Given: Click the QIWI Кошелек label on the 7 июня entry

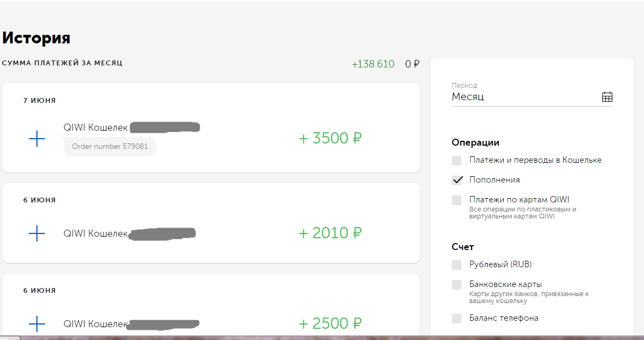Looking at the screenshot, I should 96,127.
